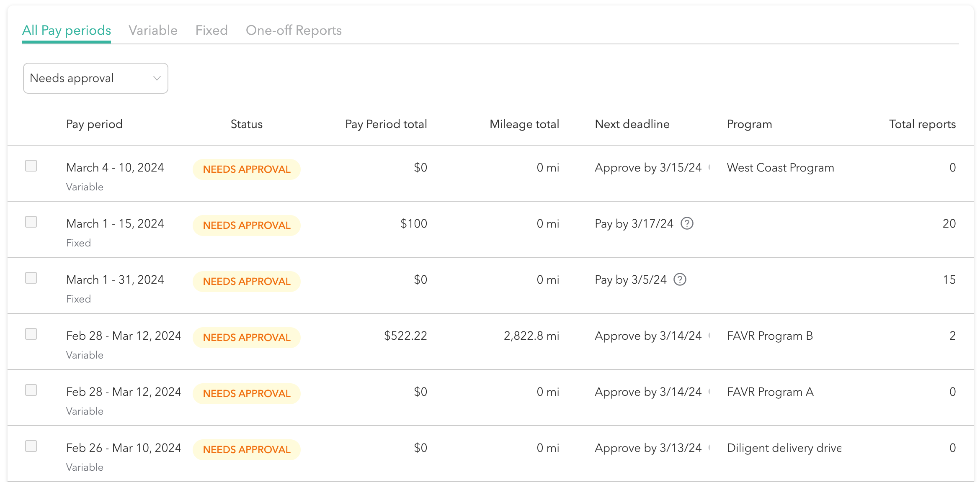The width and height of the screenshot is (980, 482).
Task: Check the March 1 - 31, 2024 fixed period row
Action: [31, 278]
